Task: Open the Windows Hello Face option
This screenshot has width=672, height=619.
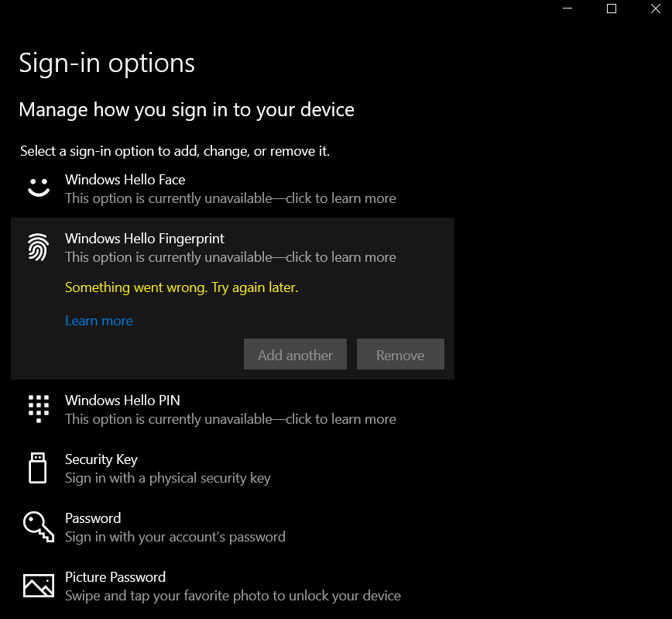Action: pos(232,189)
